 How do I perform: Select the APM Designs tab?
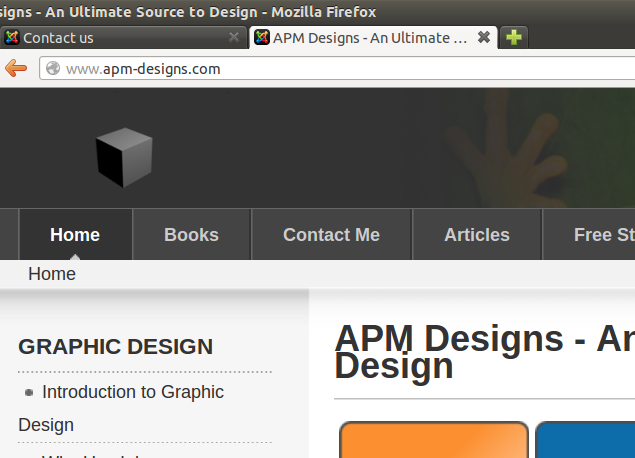point(373,38)
